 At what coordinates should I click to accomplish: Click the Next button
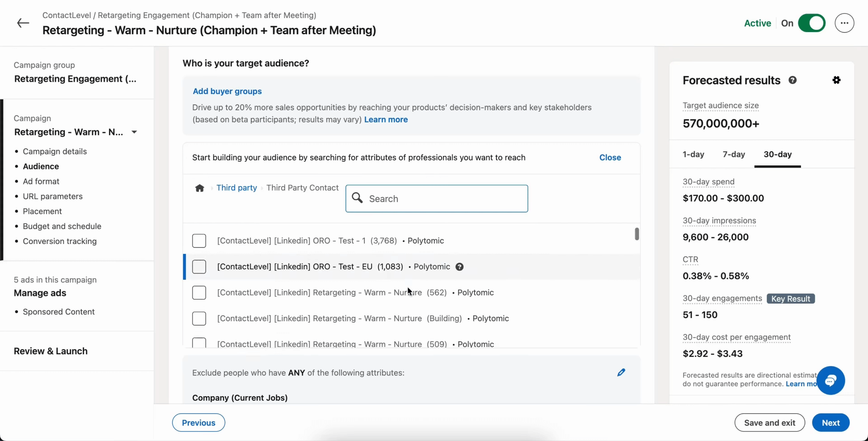(830, 423)
